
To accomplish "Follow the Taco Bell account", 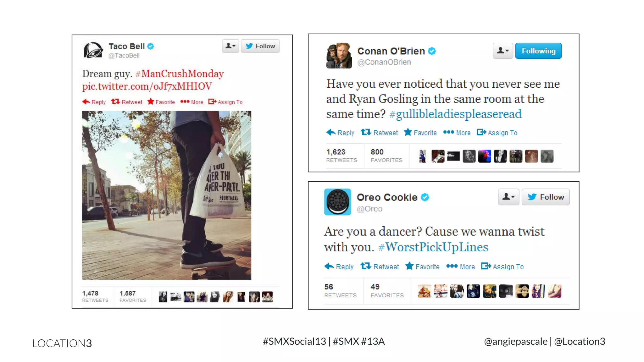I will click(260, 46).
